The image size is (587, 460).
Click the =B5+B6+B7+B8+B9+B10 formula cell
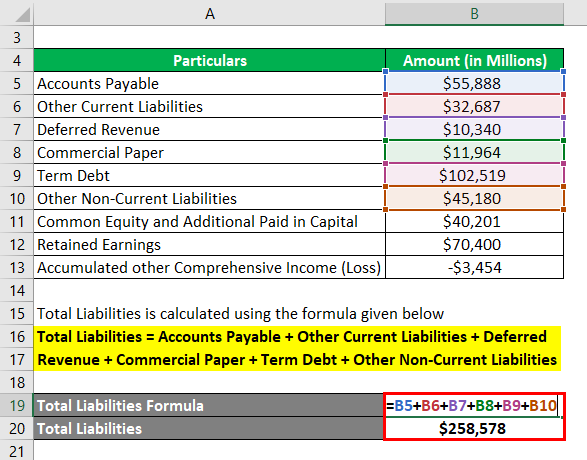click(474, 406)
